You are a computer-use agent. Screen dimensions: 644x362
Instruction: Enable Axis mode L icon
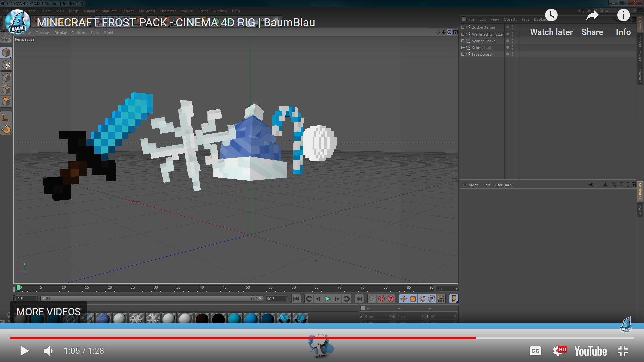[x=6, y=117]
